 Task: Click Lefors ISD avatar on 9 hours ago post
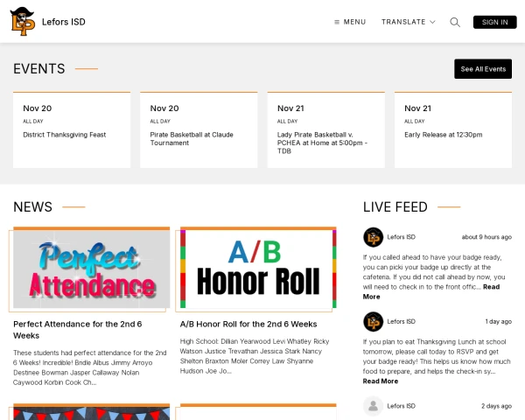click(x=373, y=237)
